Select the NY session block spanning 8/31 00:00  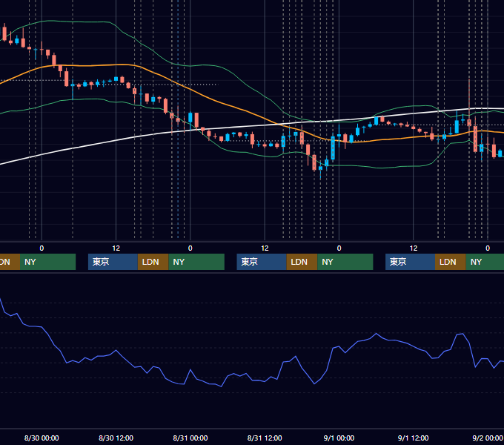(x=196, y=262)
